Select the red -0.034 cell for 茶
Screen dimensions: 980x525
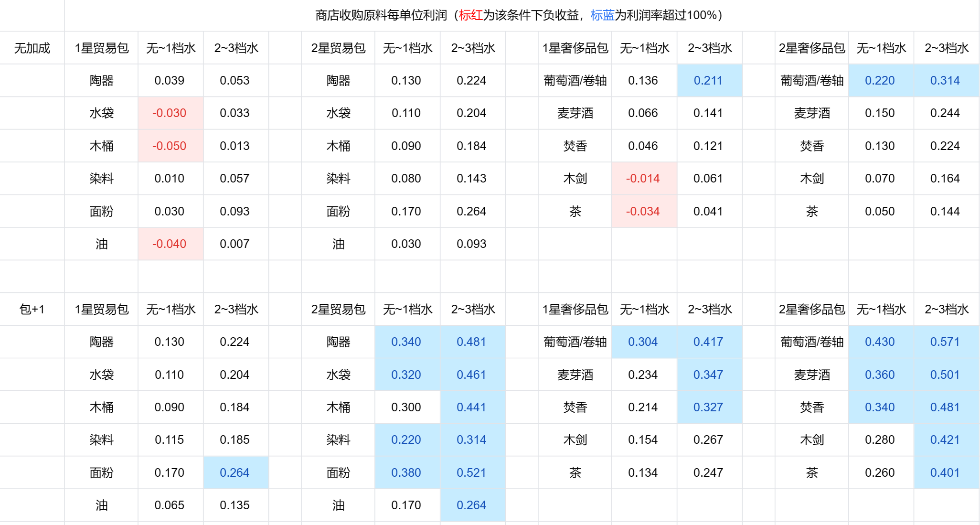coord(643,212)
